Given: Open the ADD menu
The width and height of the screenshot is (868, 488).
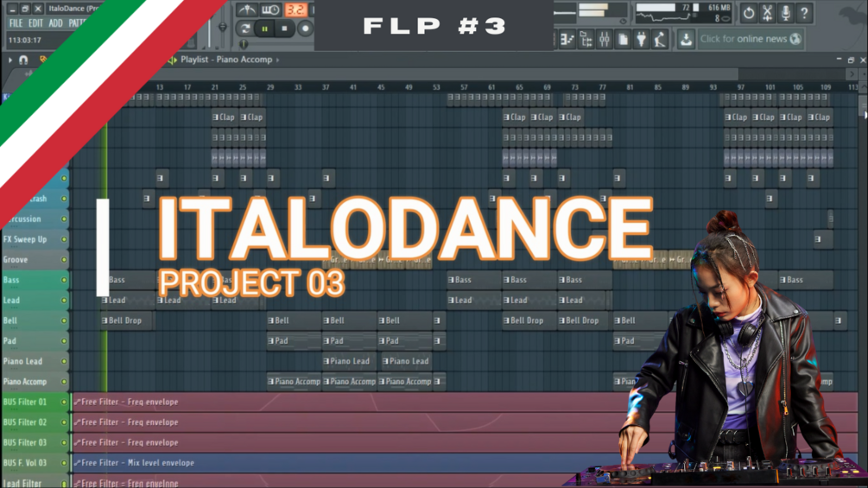Looking at the screenshot, I should pos(55,23).
